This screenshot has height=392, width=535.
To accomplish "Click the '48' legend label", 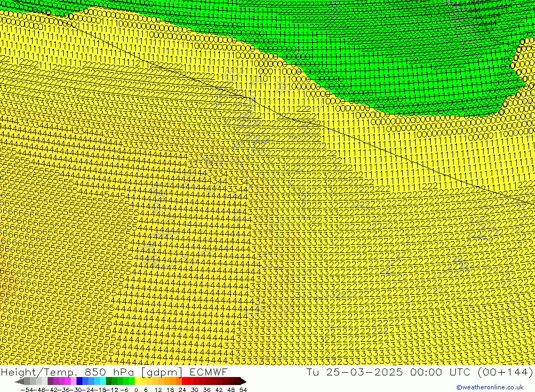I will point(231,390).
